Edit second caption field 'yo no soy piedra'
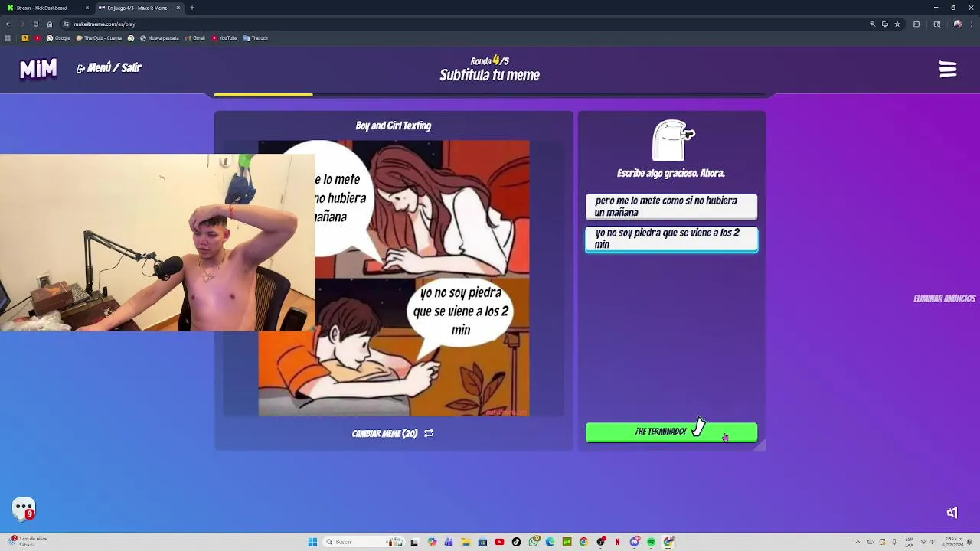The width and height of the screenshot is (980, 551). [x=671, y=239]
